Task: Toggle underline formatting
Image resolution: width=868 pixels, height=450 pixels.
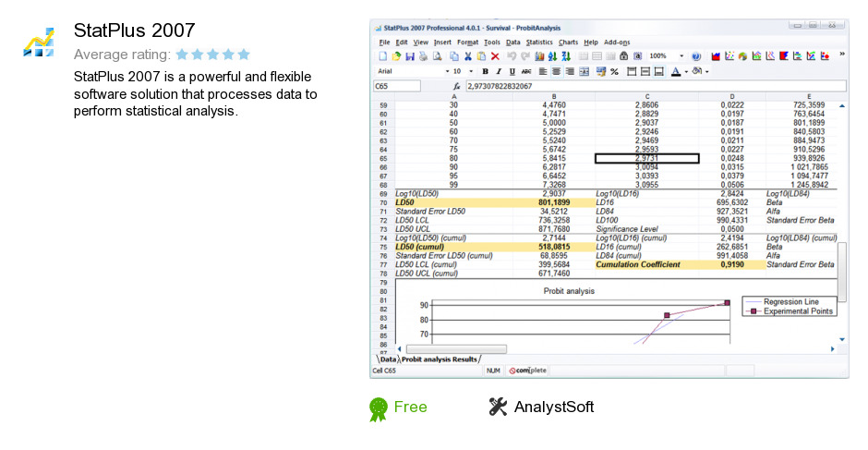Action: pos(512,71)
